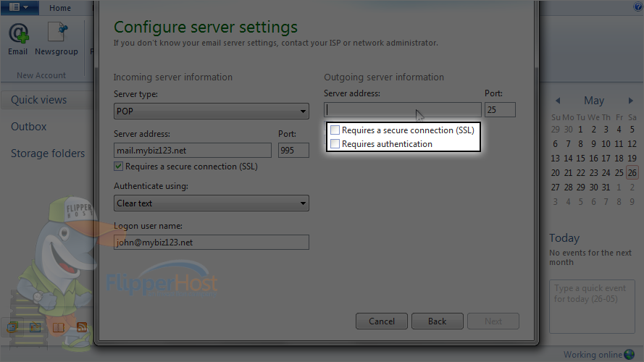
Task: Select May 1 in the calendar
Action: [x=580, y=130]
